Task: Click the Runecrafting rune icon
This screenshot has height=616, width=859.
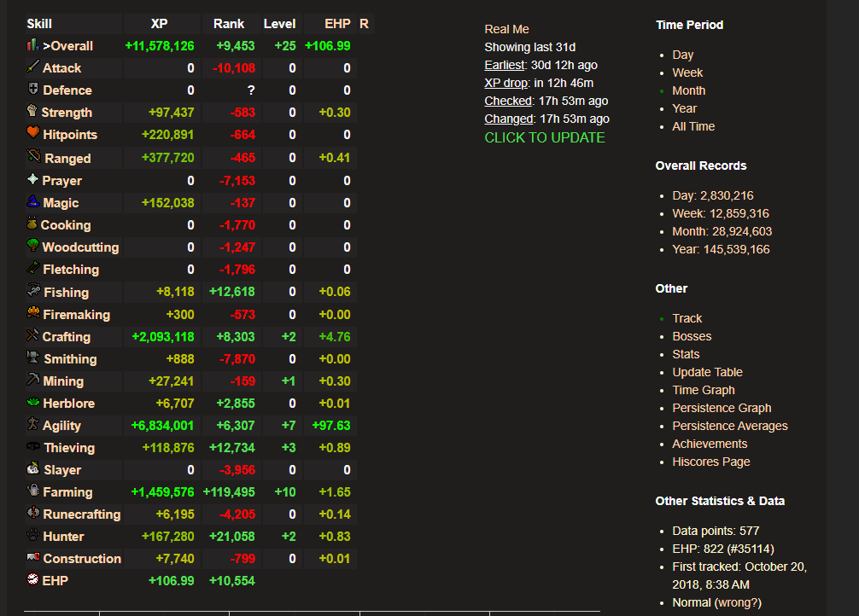Action: 32,513
